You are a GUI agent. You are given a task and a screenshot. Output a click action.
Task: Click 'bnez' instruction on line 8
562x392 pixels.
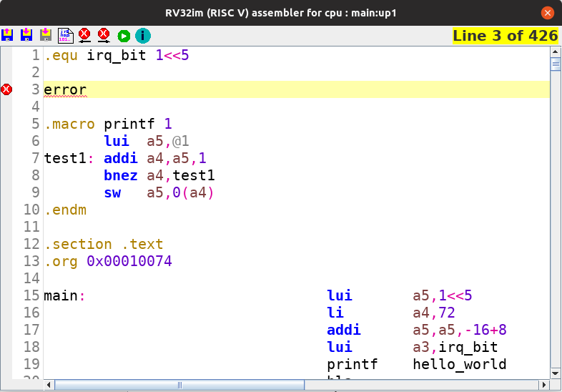click(x=121, y=175)
